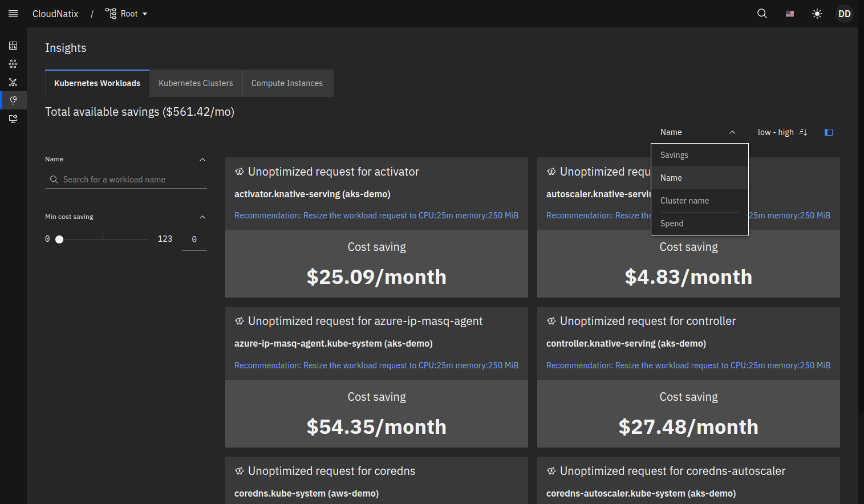Screen dimensions: 864x504
Task: Switch to the Kubernetes Clusters tab
Action: coord(196,83)
